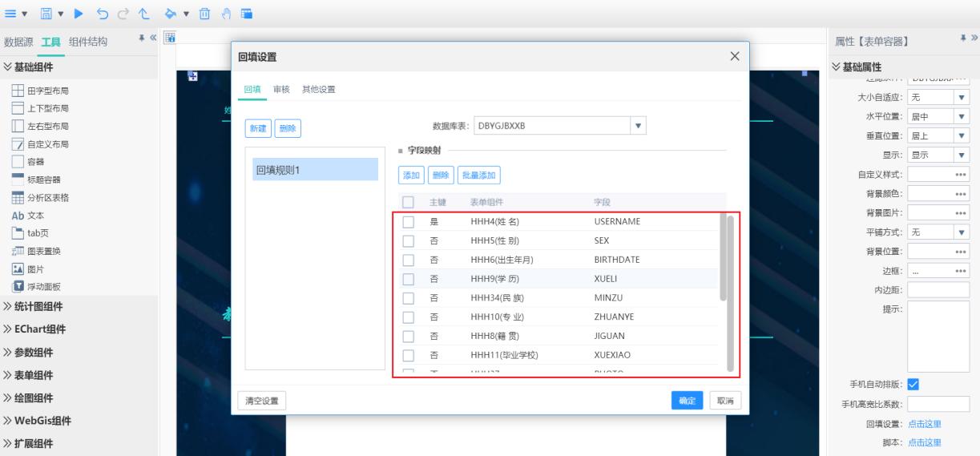This screenshot has width=980, height=456.
Task: Switch to the 审核 tab in dialog
Action: tap(281, 89)
